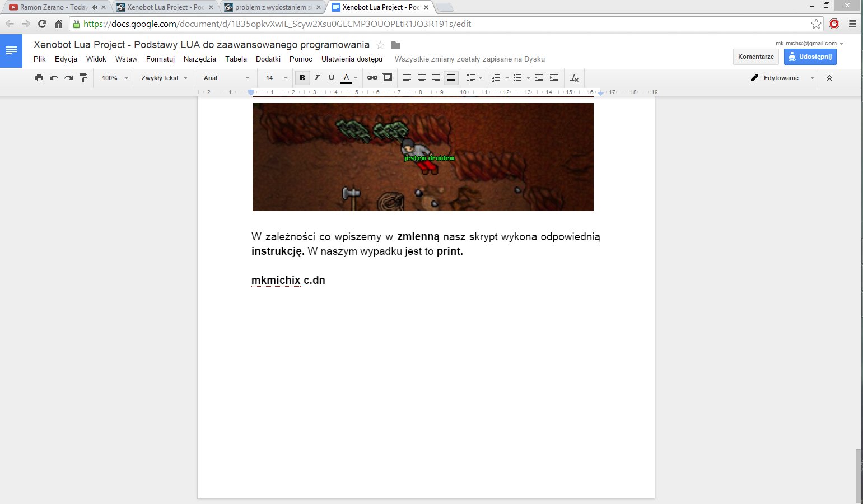Open the font size 14 dropdown

(x=277, y=78)
